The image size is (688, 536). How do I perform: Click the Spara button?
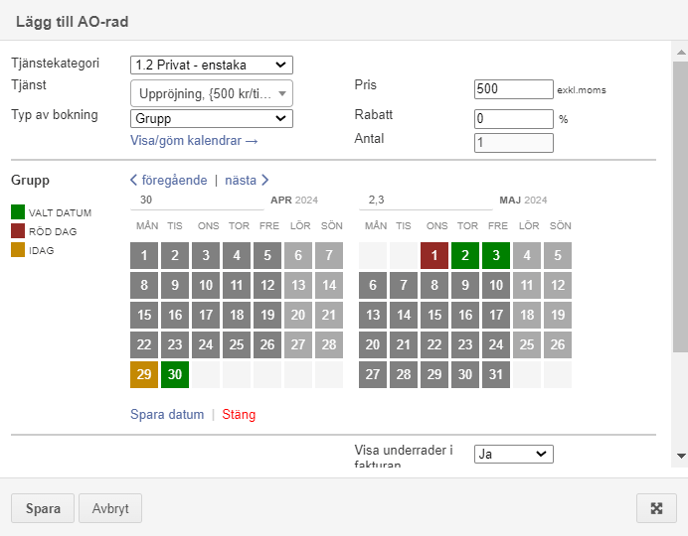(x=43, y=508)
